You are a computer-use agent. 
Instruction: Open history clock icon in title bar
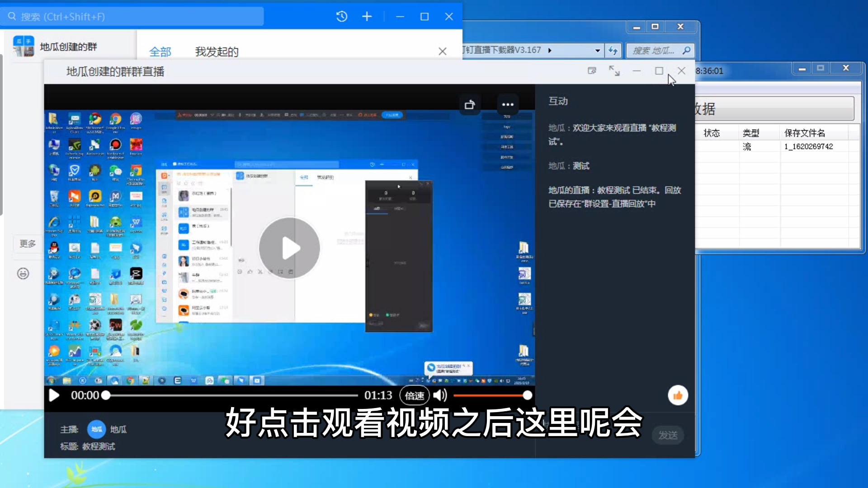click(x=342, y=17)
